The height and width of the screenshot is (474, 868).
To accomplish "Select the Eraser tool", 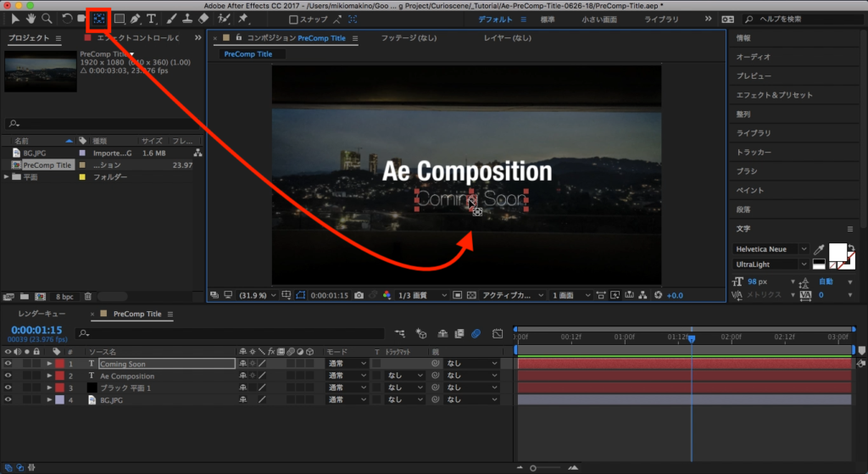I will click(x=203, y=18).
